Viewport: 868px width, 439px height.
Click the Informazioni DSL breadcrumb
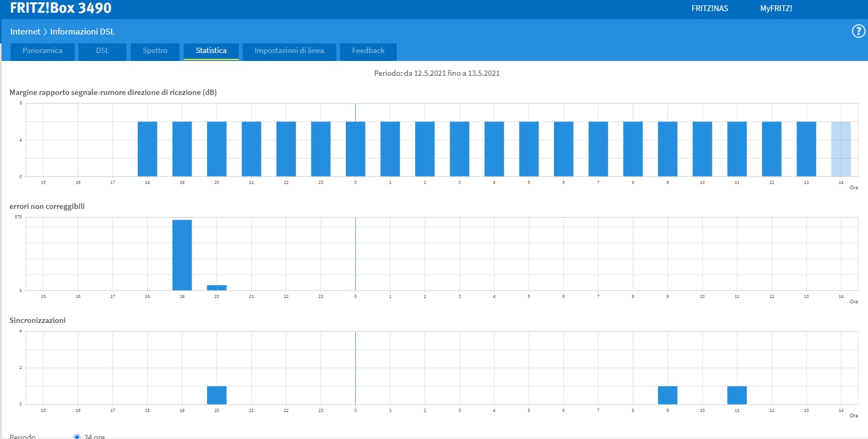[82, 32]
